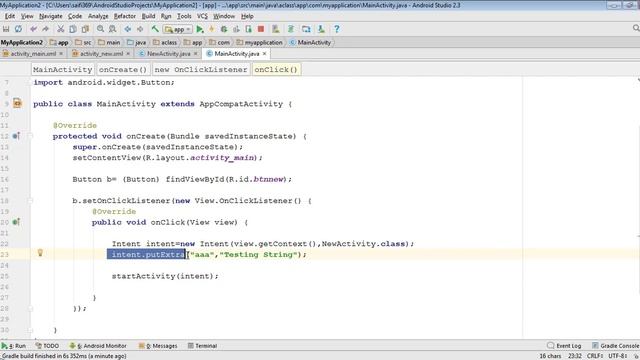Viewport: 640px width, 360px height.
Task: Open the TODO tool window
Action: pyautogui.click(x=47, y=346)
